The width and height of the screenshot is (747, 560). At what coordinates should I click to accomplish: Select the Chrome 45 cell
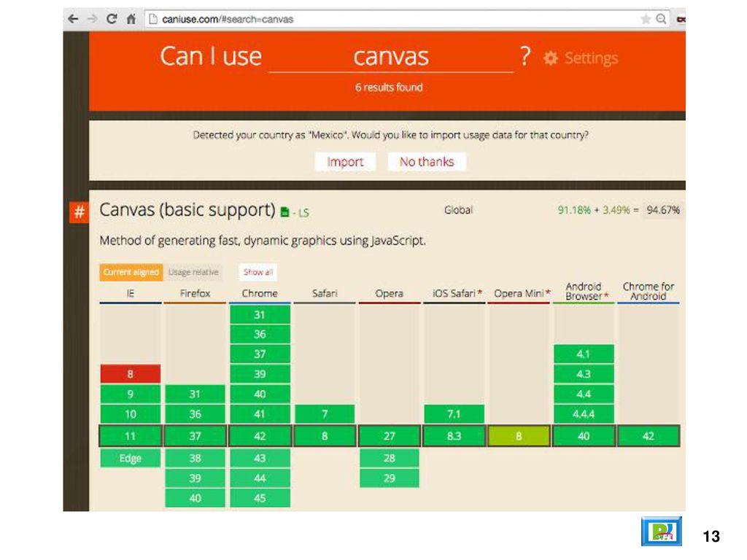pyautogui.click(x=260, y=498)
